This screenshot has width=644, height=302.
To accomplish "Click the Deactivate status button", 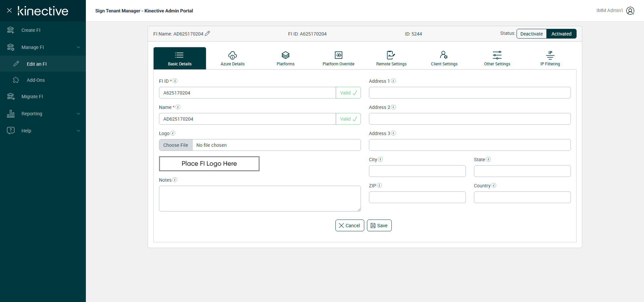I will point(532,34).
